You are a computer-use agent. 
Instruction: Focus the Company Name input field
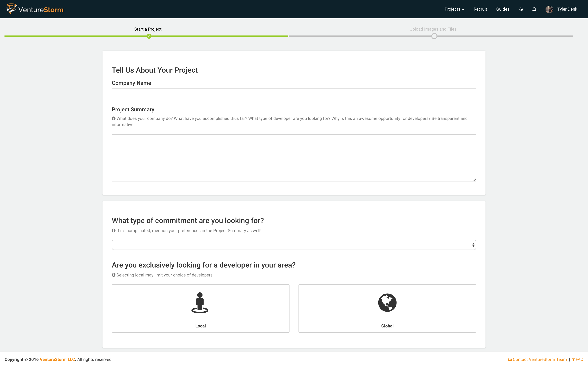tap(294, 94)
